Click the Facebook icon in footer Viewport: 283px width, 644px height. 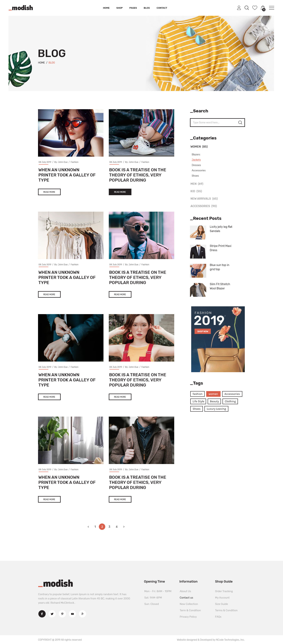point(42,614)
